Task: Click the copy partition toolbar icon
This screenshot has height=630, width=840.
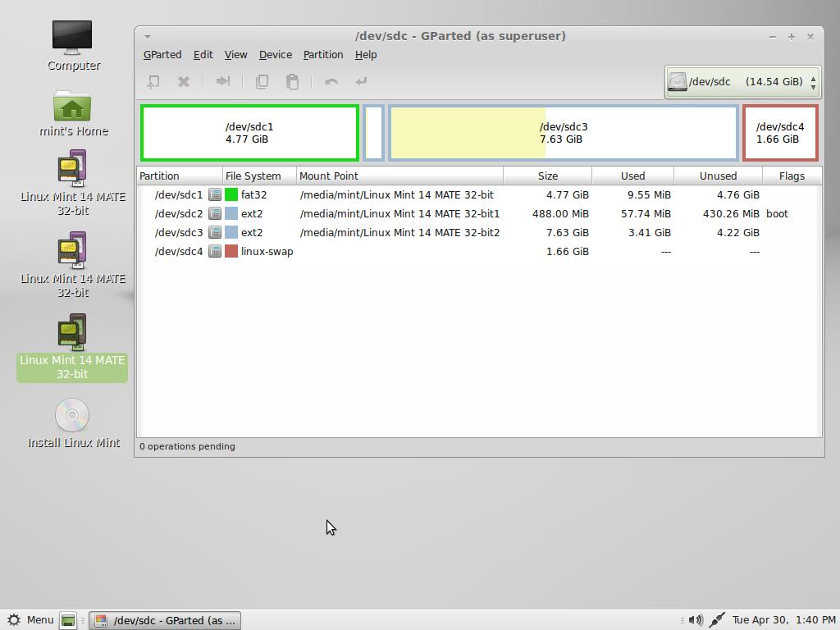Action: (262, 81)
